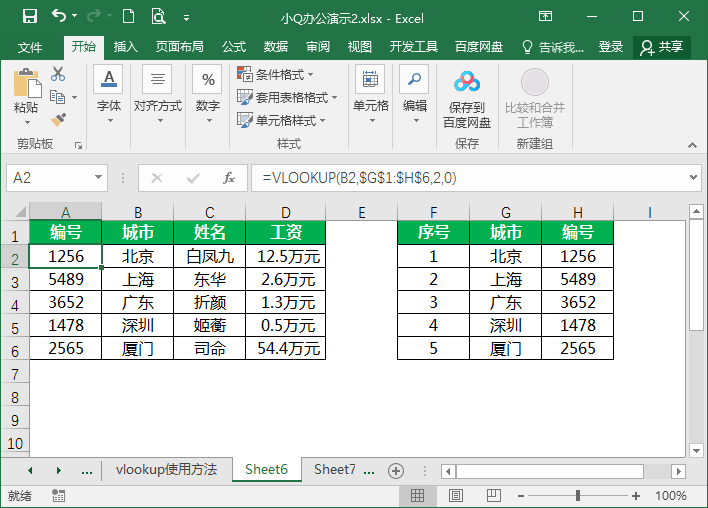Select cell containing 白凤九

click(x=210, y=256)
